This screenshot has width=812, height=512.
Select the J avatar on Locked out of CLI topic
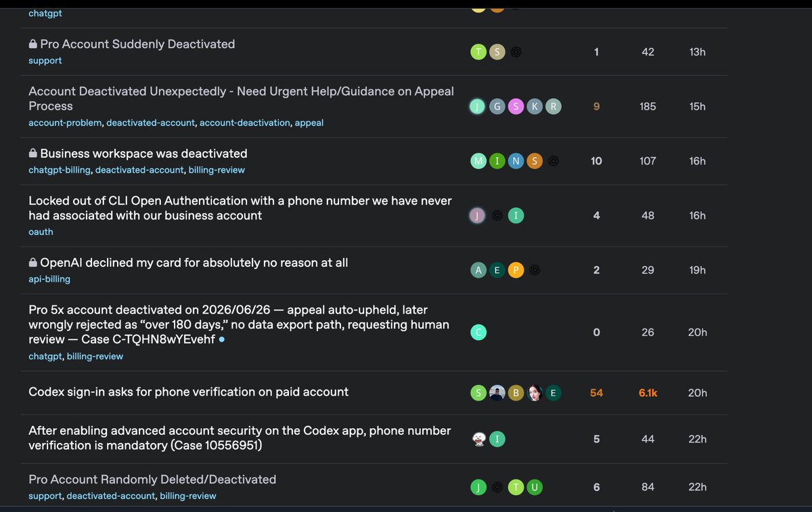pos(478,215)
